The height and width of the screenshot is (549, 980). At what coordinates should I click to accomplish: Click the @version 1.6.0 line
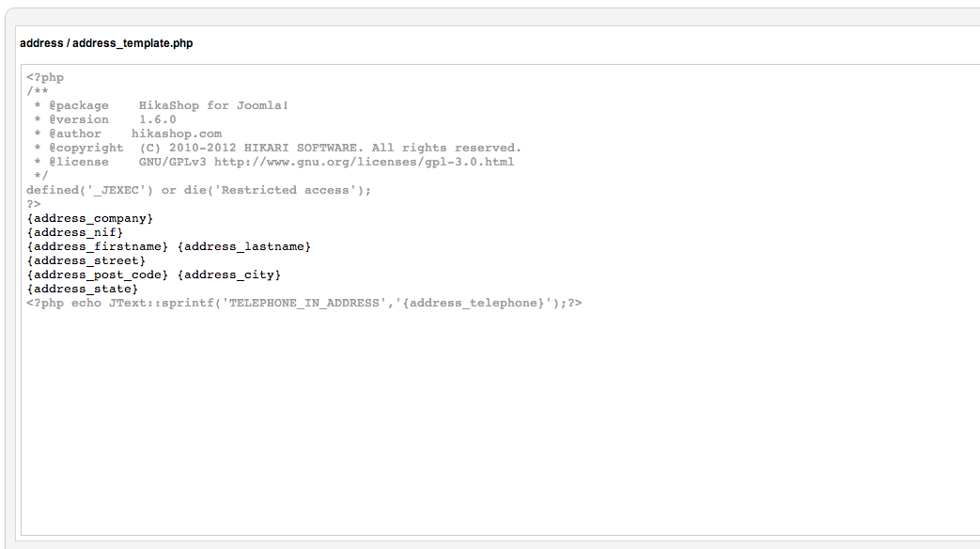(105, 119)
